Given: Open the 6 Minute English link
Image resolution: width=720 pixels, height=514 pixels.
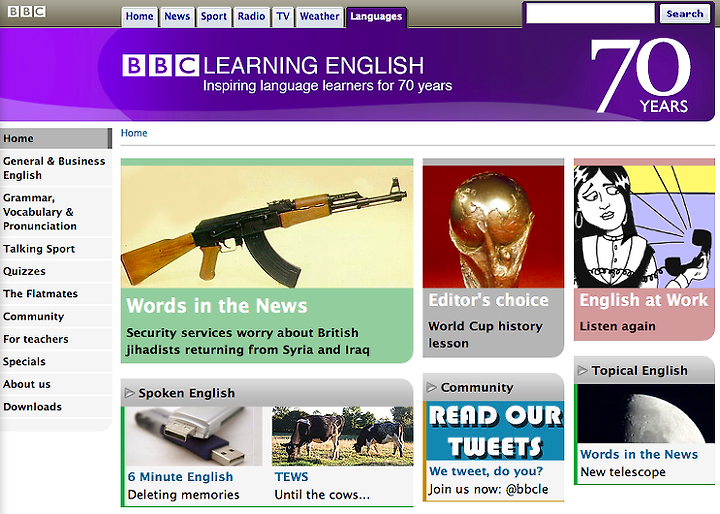Looking at the screenshot, I should click(180, 477).
